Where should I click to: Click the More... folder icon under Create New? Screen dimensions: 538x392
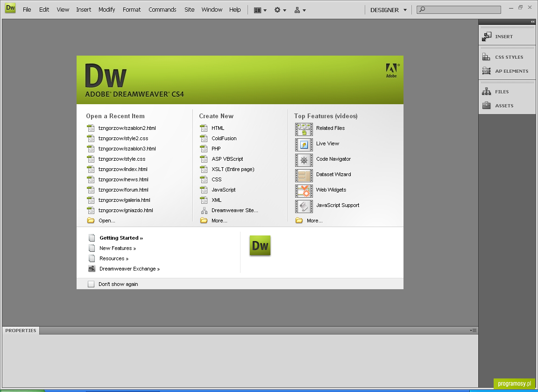(204, 221)
